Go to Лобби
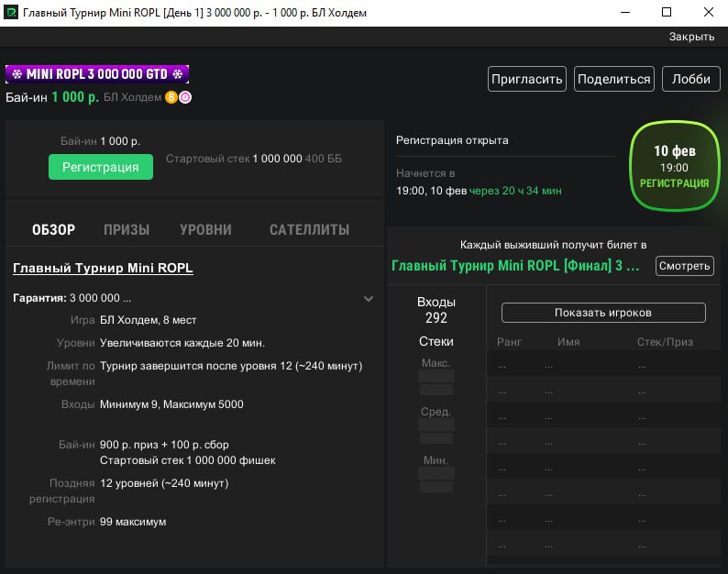Viewport: 728px width, 574px height. [x=690, y=79]
